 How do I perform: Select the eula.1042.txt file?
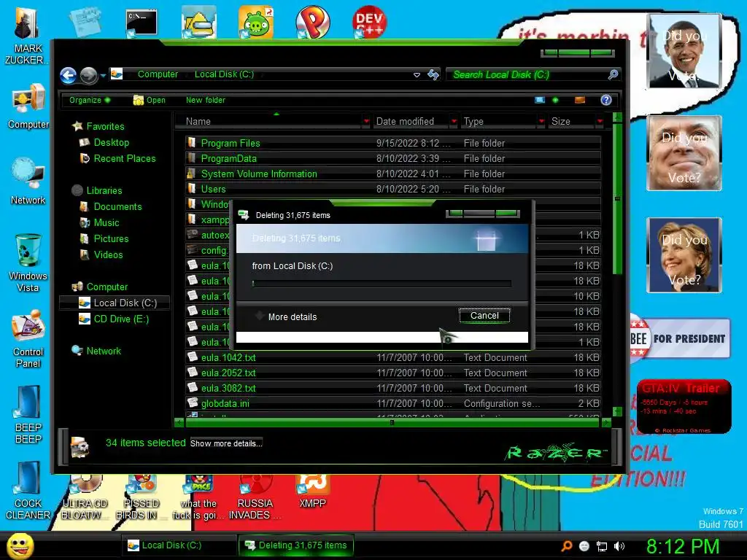click(x=393, y=357)
